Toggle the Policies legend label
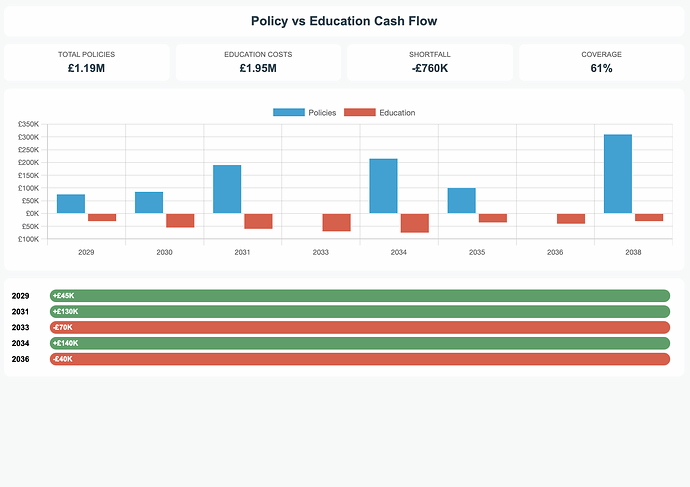Screen dimensions: 690x487 click(x=322, y=113)
